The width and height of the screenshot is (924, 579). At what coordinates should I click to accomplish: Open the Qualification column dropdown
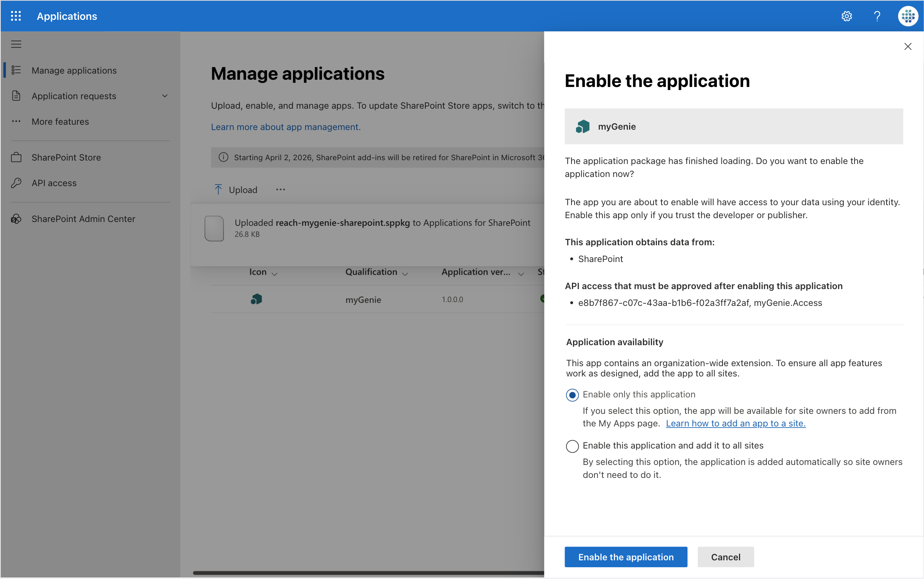click(405, 273)
